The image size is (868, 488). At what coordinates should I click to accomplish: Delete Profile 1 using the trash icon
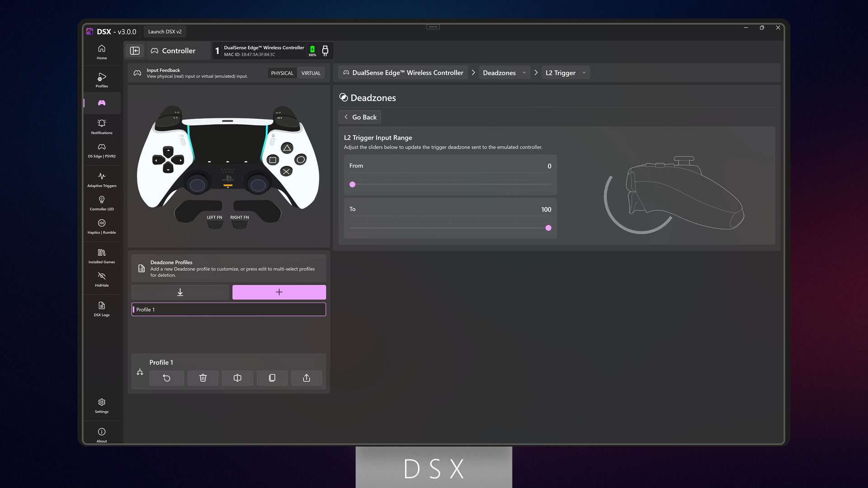(203, 378)
